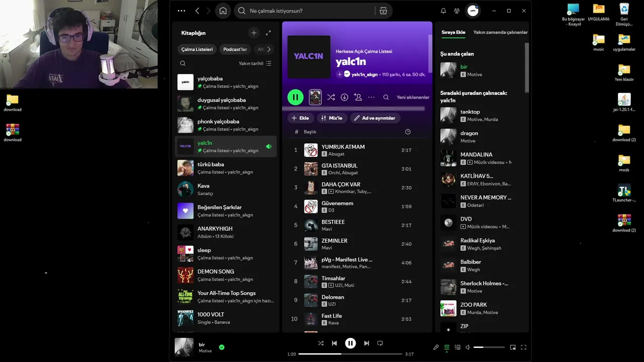Open the lyrics microphone icon

coord(436,347)
